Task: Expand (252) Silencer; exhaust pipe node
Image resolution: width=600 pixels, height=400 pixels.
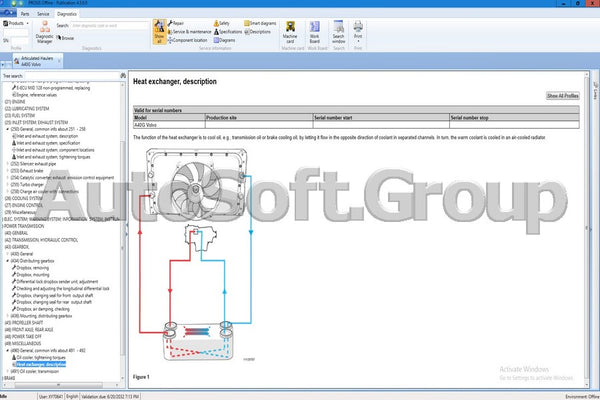Action: 7,164
